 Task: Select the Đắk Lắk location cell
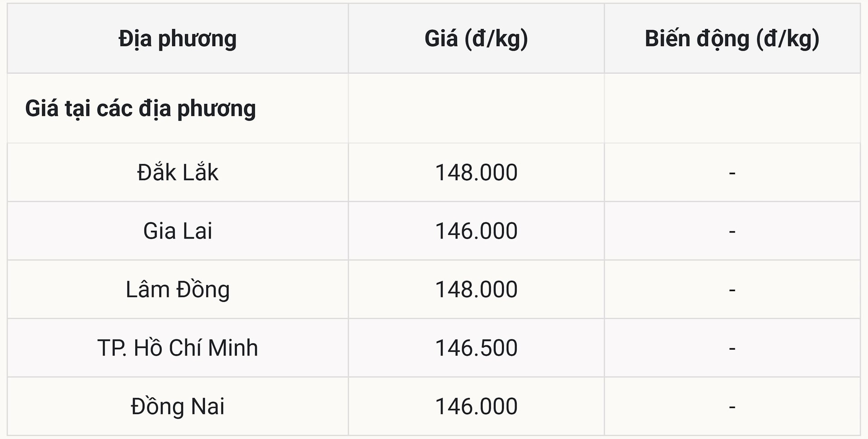178,173
